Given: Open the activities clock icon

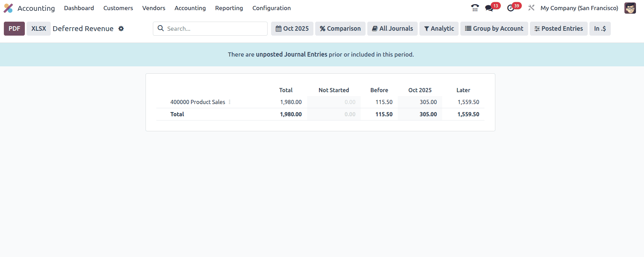Looking at the screenshot, I should [x=511, y=8].
